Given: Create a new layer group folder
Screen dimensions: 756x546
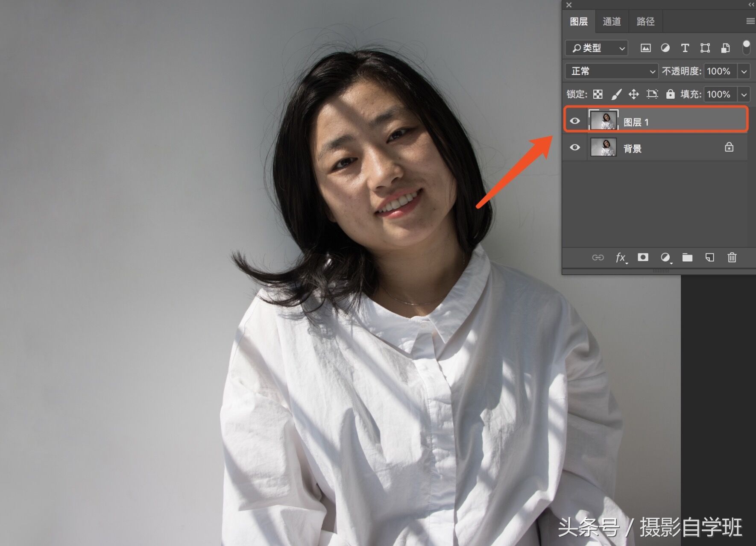Looking at the screenshot, I should coord(687,257).
